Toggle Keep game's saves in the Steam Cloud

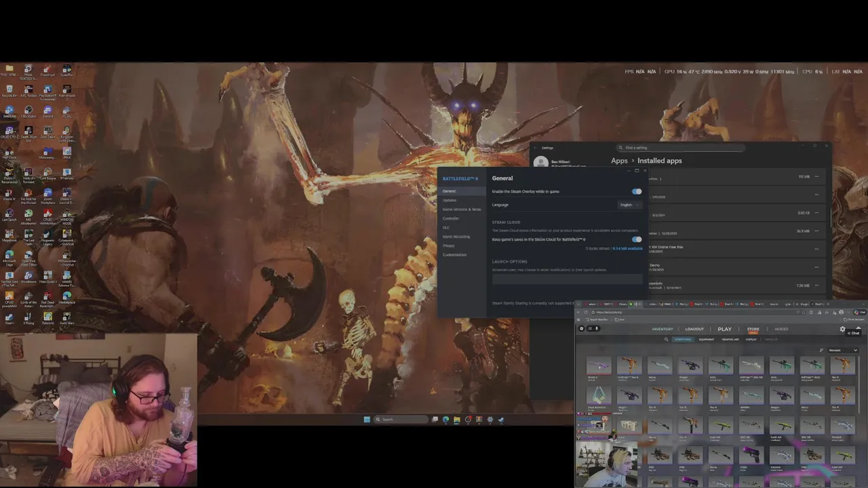coord(637,239)
